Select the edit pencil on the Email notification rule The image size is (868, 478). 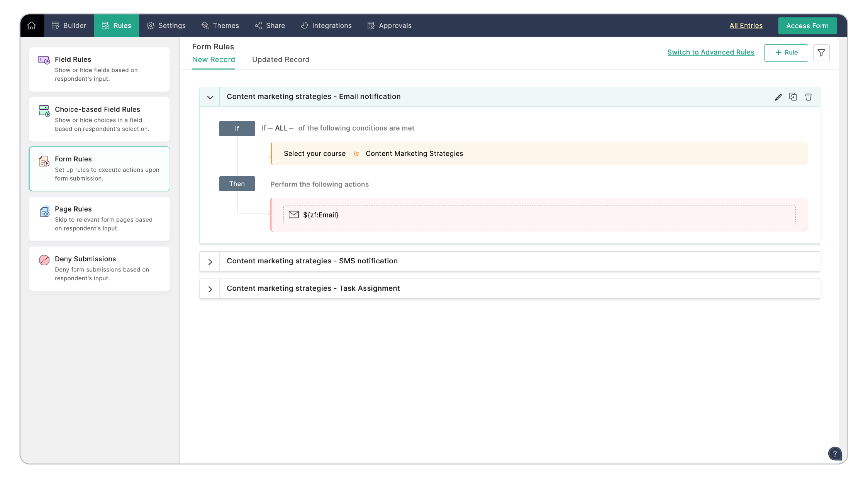coord(778,97)
